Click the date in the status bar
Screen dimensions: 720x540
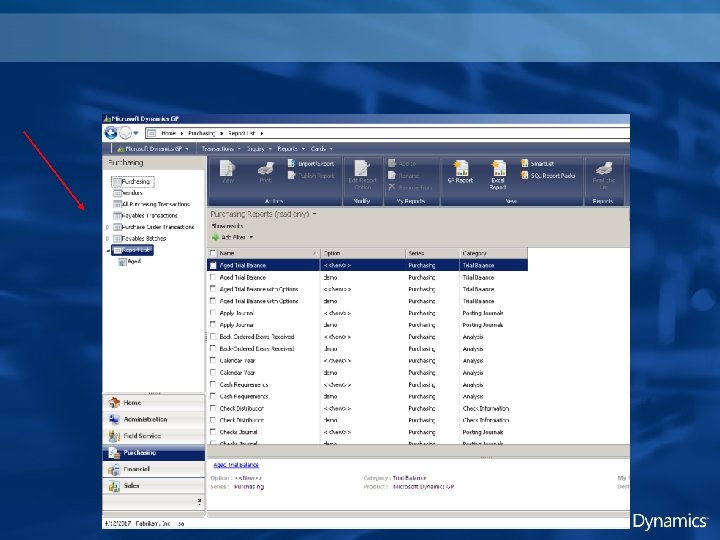click(x=118, y=523)
